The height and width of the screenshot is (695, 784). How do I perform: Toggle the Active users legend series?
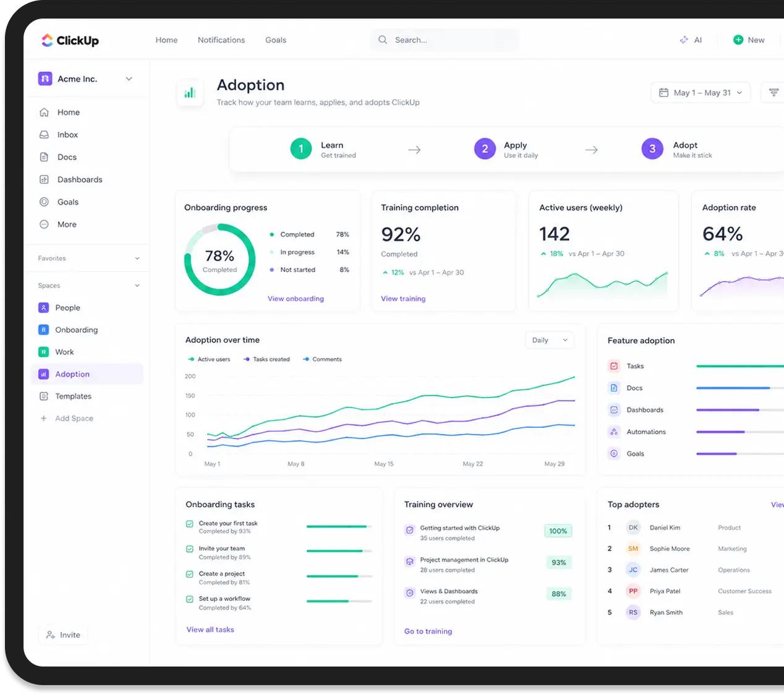click(209, 359)
